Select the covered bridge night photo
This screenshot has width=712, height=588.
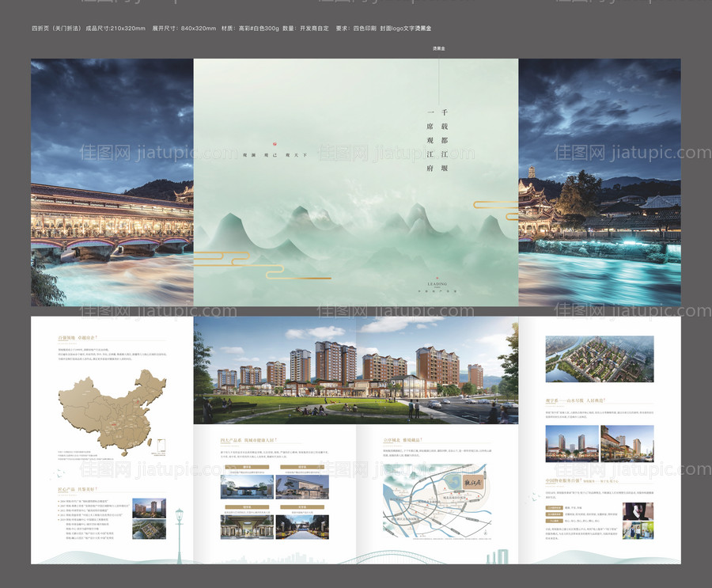[x=112, y=182]
